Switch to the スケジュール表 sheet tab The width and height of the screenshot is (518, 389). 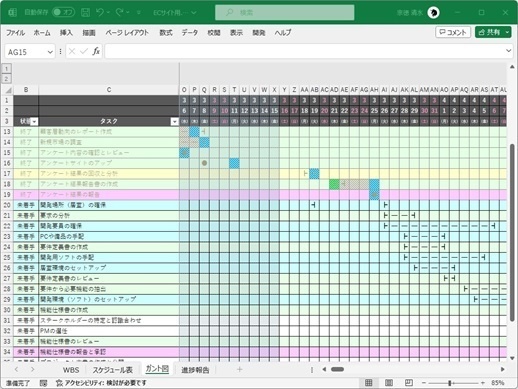coord(112,370)
